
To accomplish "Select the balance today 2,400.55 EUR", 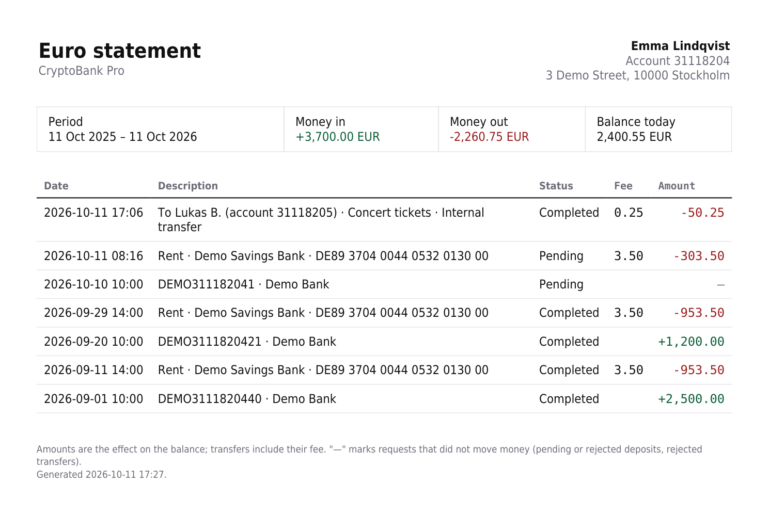I will coord(634,137).
